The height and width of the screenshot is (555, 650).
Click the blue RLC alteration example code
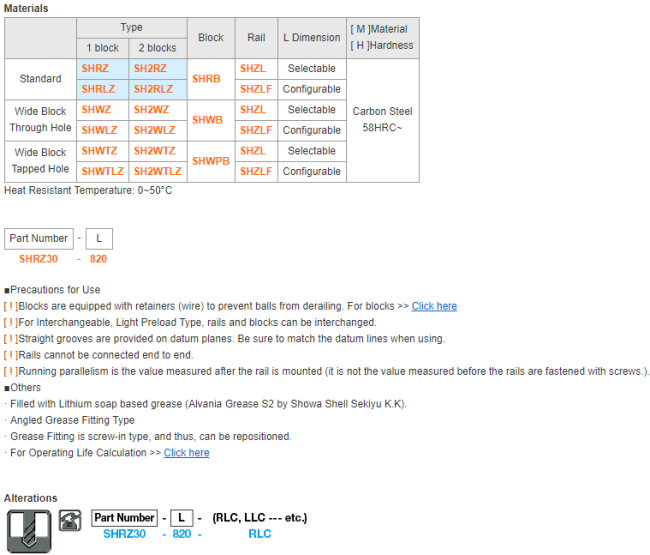[x=260, y=534]
